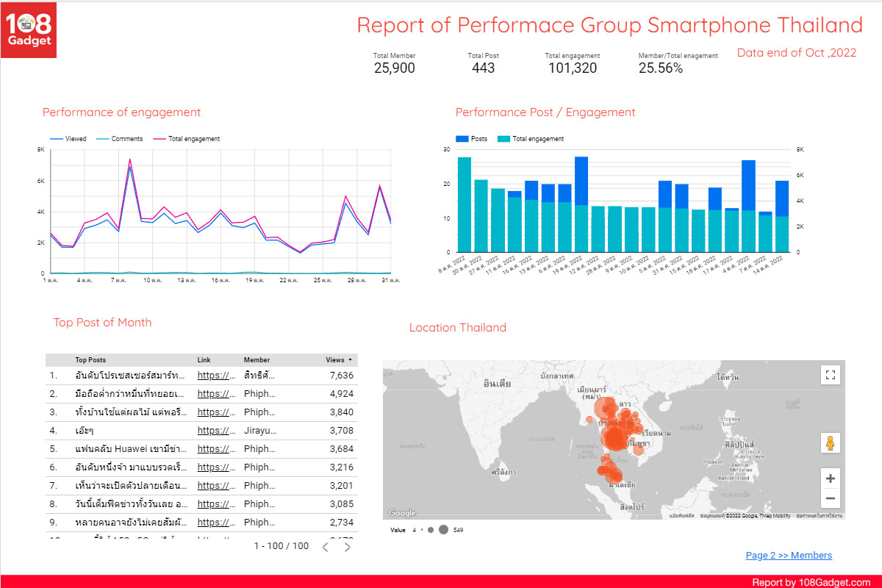Click the Viewed legend entry
The height and width of the screenshot is (588, 882).
(x=68, y=139)
